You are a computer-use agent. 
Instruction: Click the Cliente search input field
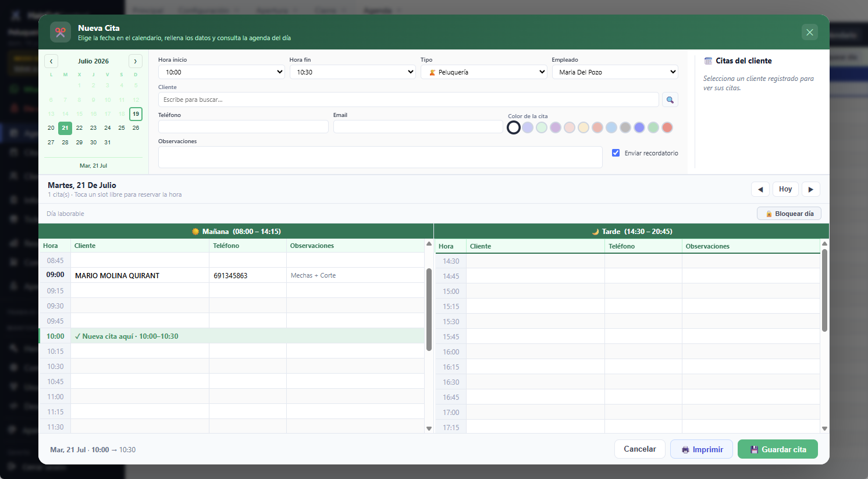[408, 100]
